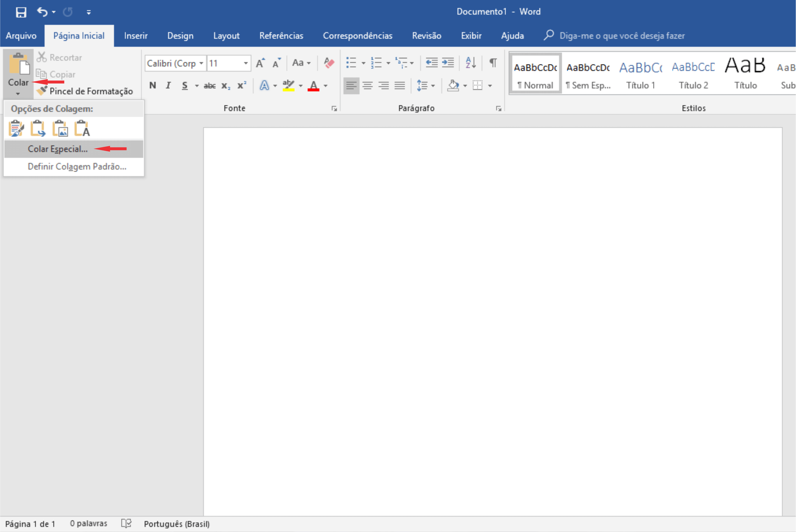Image resolution: width=796 pixels, height=532 pixels.
Task: Select Colar Especial menu entry
Action: coord(58,149)
